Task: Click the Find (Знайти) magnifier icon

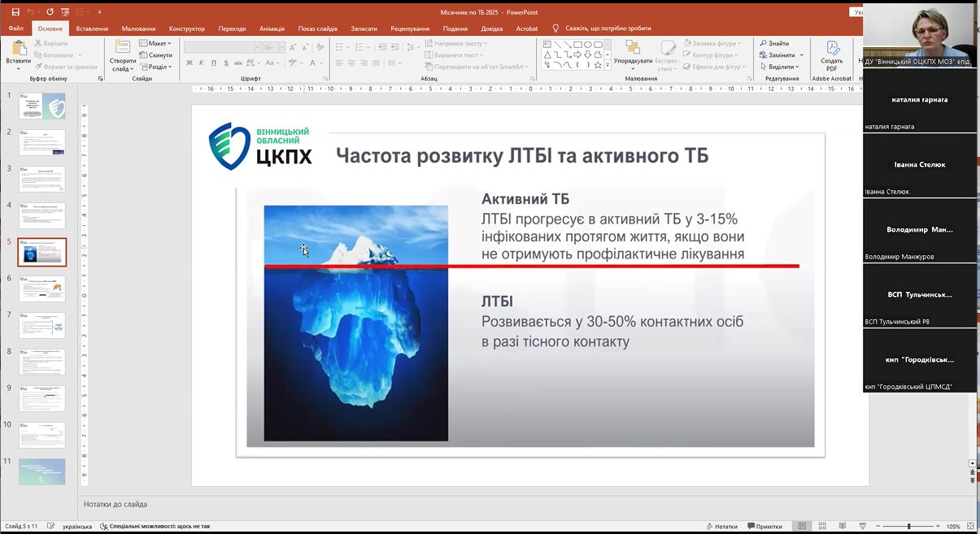Action: click(x=764, y=43)
